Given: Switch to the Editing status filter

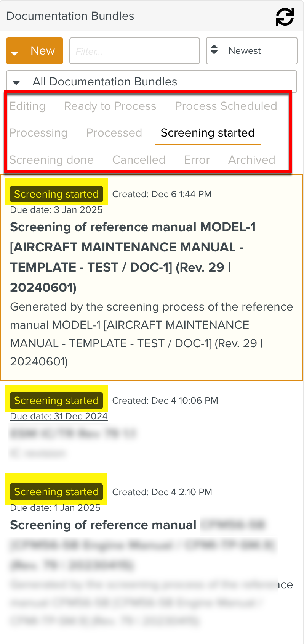Looking at the screenshot, I should (27, 107).
